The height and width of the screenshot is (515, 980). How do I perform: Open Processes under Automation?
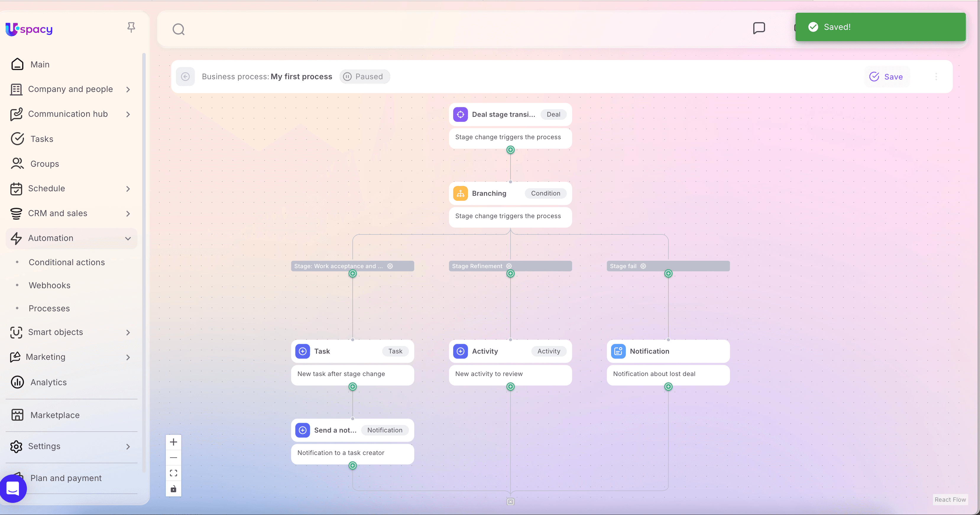coord(49,308)
